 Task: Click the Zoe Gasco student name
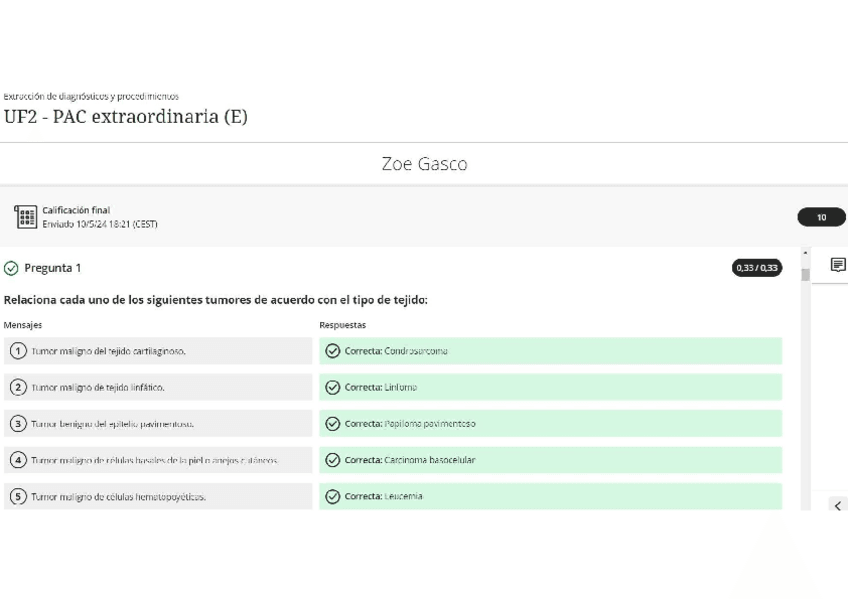[424, 164]
